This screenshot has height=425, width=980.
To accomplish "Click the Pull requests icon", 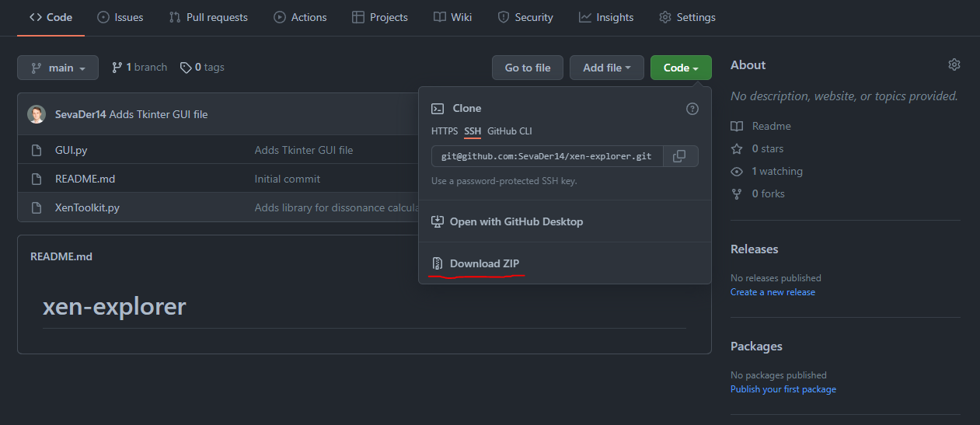I will point(175,17).
